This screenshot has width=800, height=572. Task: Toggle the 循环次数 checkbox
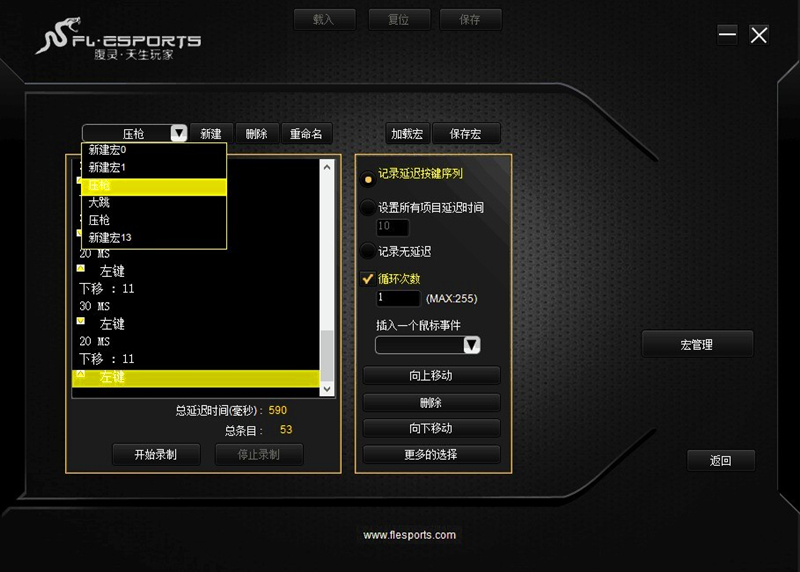click(367, 279)
